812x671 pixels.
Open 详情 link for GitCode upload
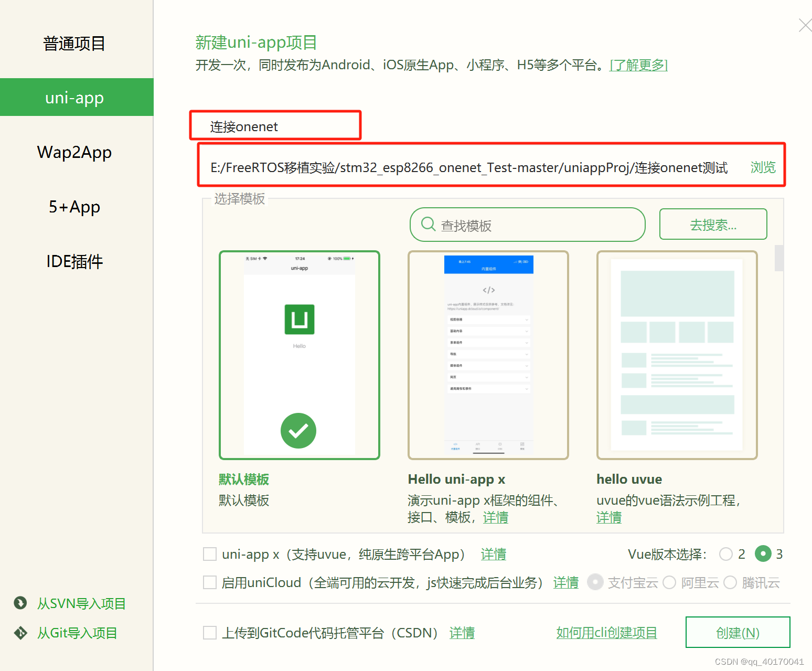coord(462,633)
